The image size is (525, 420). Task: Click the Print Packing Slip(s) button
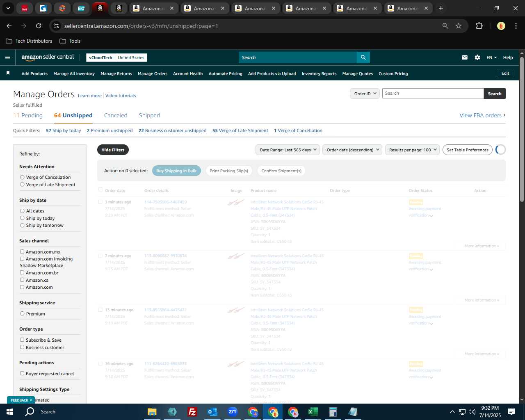(229, 171)
